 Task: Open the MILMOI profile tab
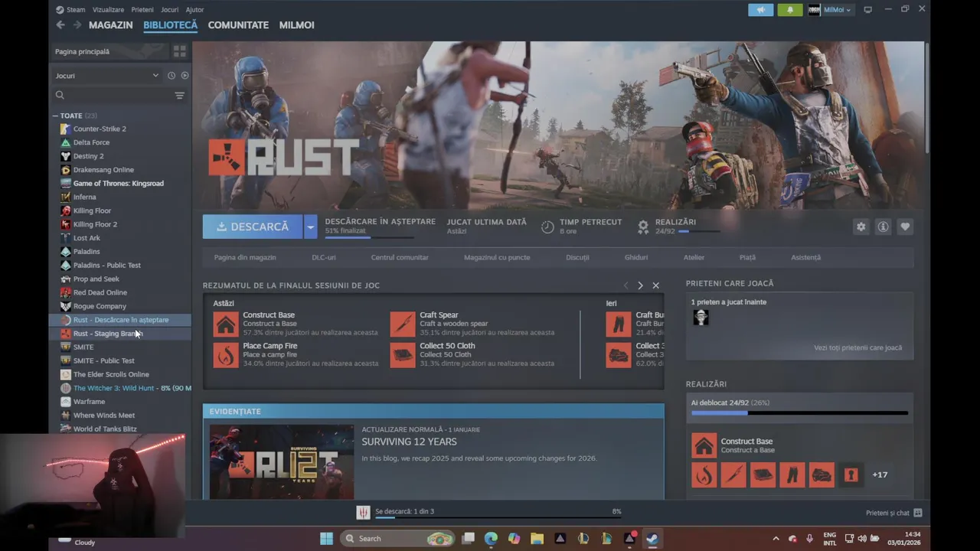pos(296,24)
